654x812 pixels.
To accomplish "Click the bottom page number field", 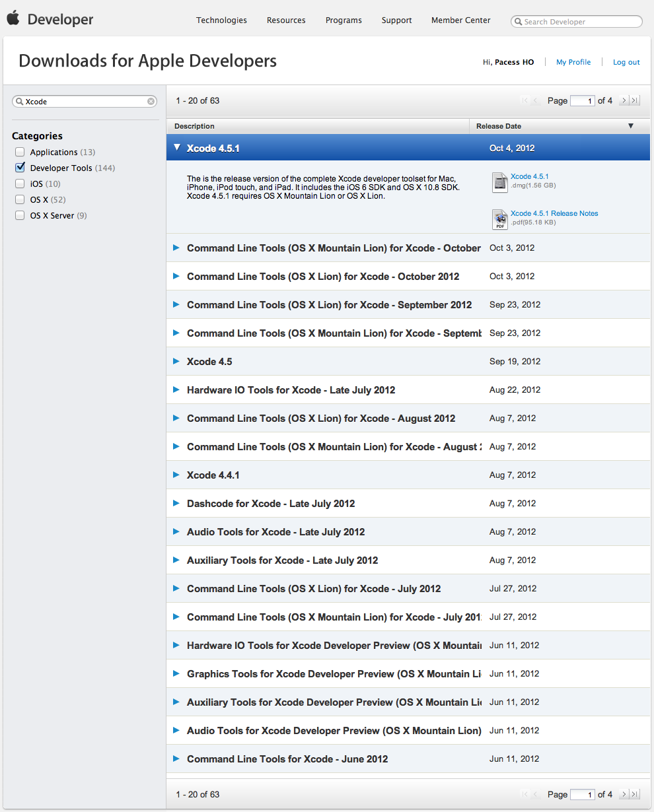I will click(x=583, y=795).
